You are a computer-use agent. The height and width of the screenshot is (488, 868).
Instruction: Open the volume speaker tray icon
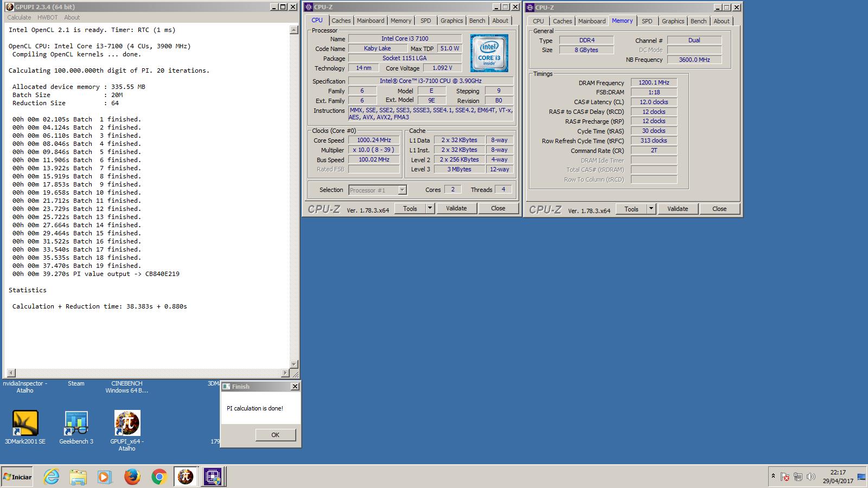(x=810, y=477)
